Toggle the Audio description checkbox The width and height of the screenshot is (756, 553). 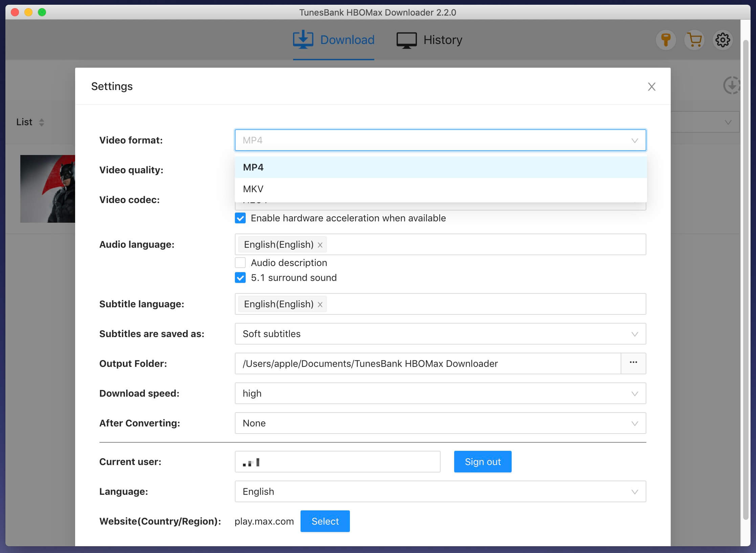240,262
